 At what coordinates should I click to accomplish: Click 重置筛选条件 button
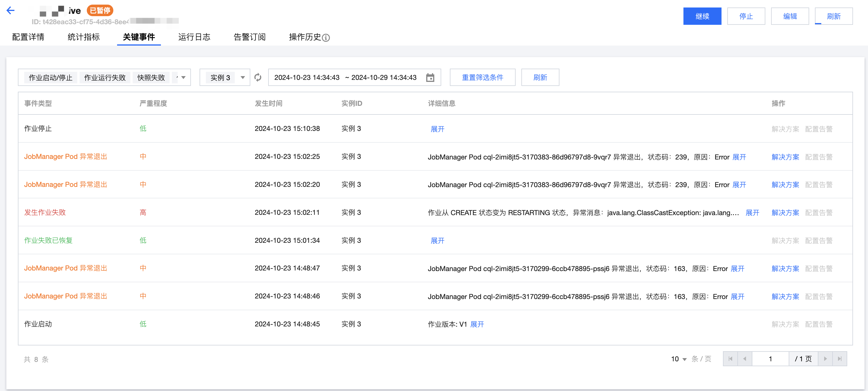482,78
